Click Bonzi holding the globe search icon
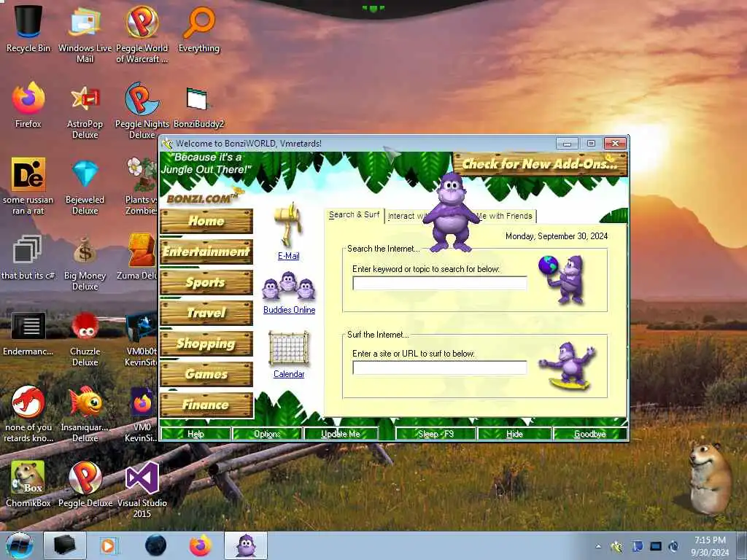 [x=562, y=280]
